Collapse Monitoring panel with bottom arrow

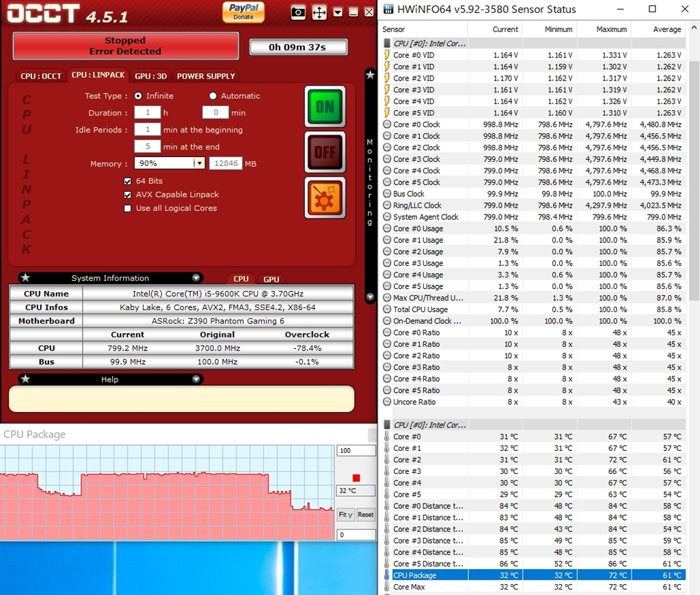(370, 296)
